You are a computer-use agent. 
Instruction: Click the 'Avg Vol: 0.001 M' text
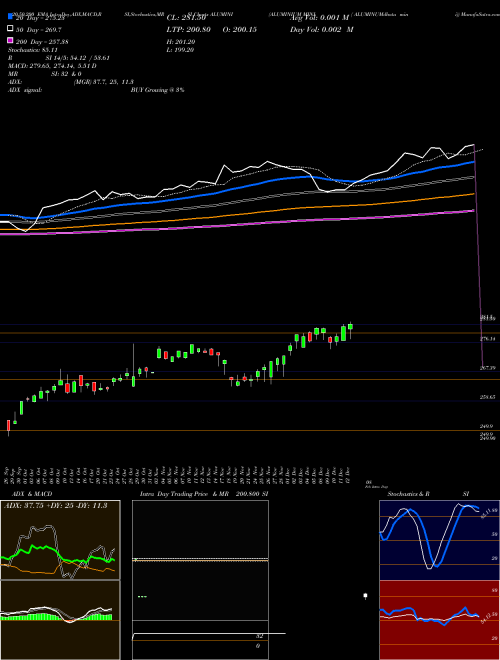319,18
